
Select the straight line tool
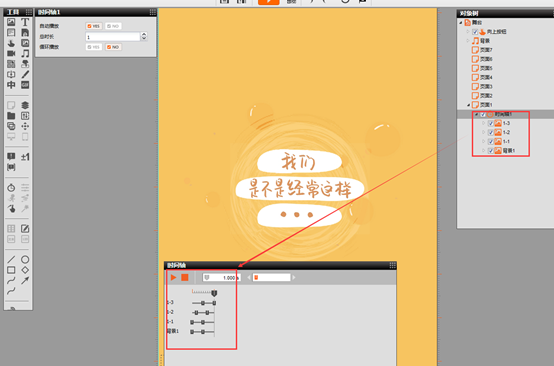[x=11, y=260]
